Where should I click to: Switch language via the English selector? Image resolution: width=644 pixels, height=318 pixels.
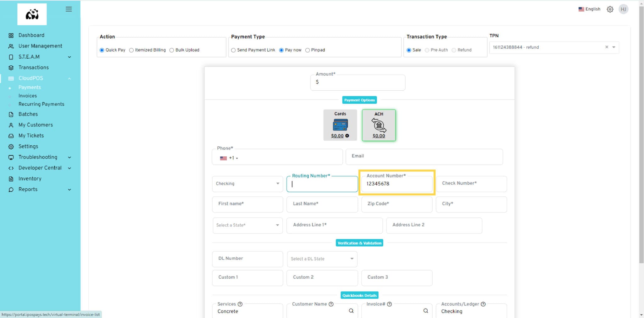[589, 9]
